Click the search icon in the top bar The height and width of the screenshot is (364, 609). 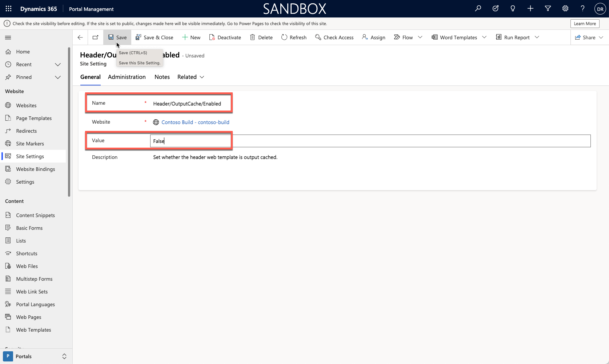(478, 8)
